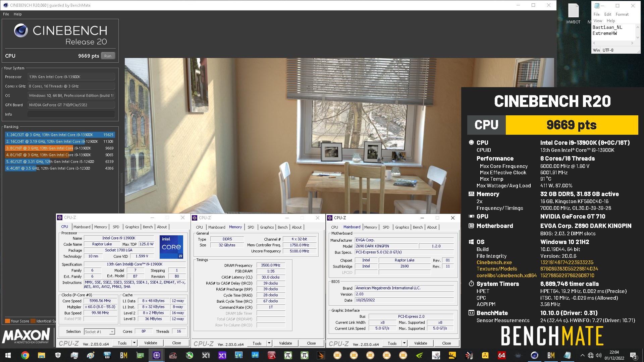
Task: Click the Cinebench Run button
Action: point(108,56)
